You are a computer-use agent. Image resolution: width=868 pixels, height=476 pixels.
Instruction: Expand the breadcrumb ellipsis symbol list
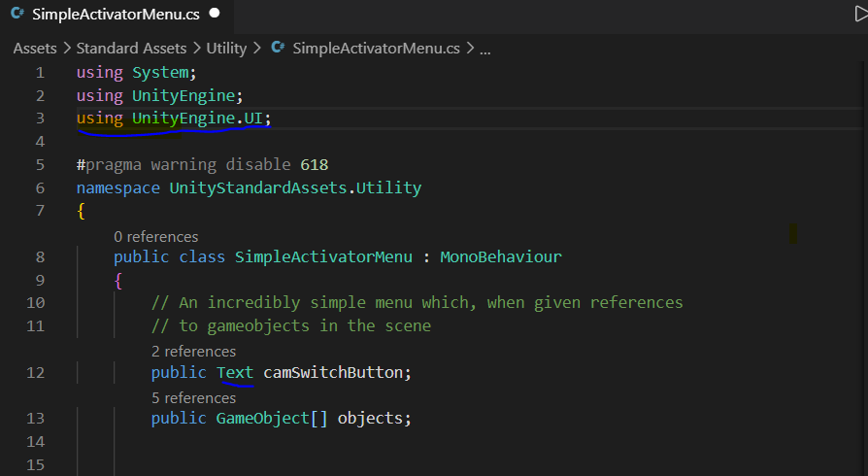(484, 51)
